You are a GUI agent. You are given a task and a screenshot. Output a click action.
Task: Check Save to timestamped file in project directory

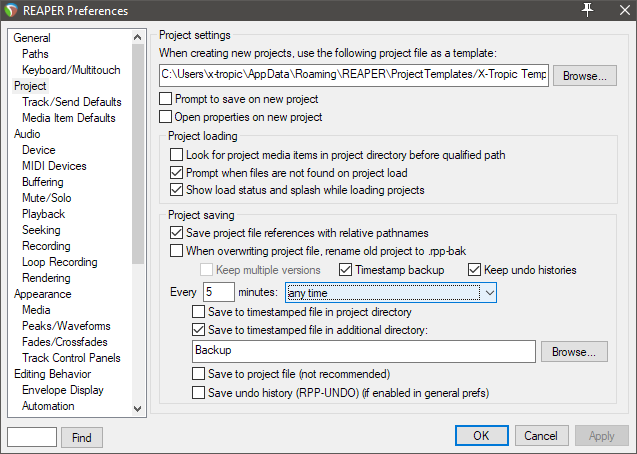click(198, 311)
